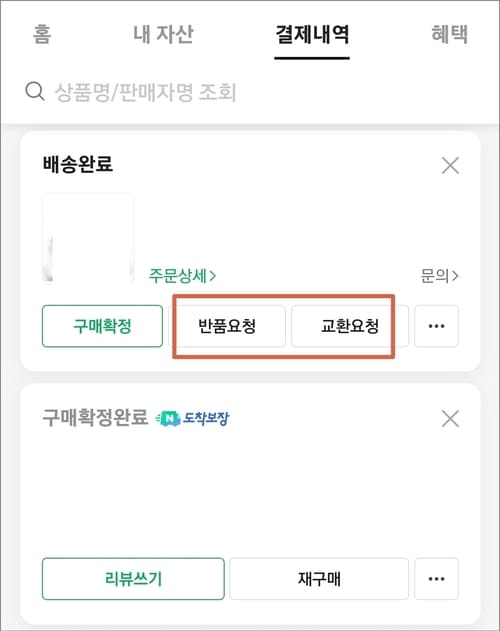The width and height of the screenshot is (500, 631).
Task: Dismiss the 구매확정완료 order card
Action: click(x=450, y=419)
